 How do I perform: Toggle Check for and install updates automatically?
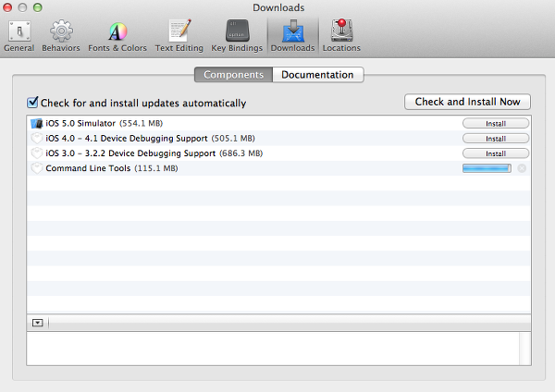(x=32, y=103)
